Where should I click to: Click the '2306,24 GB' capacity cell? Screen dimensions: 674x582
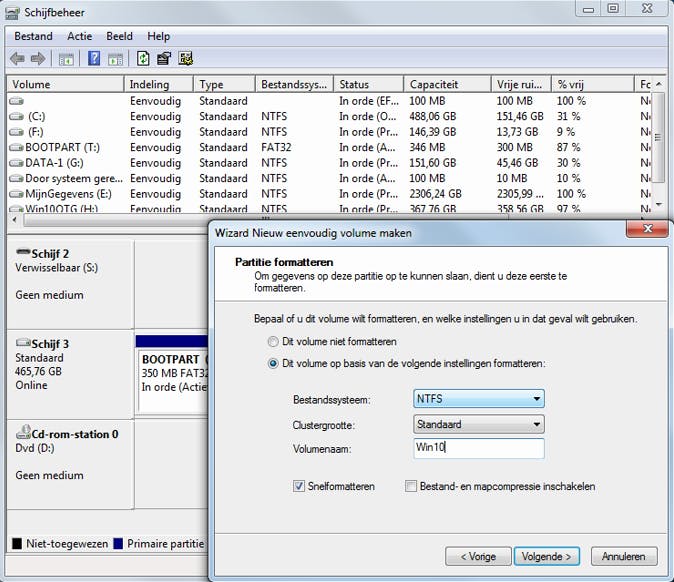point(435,194)
